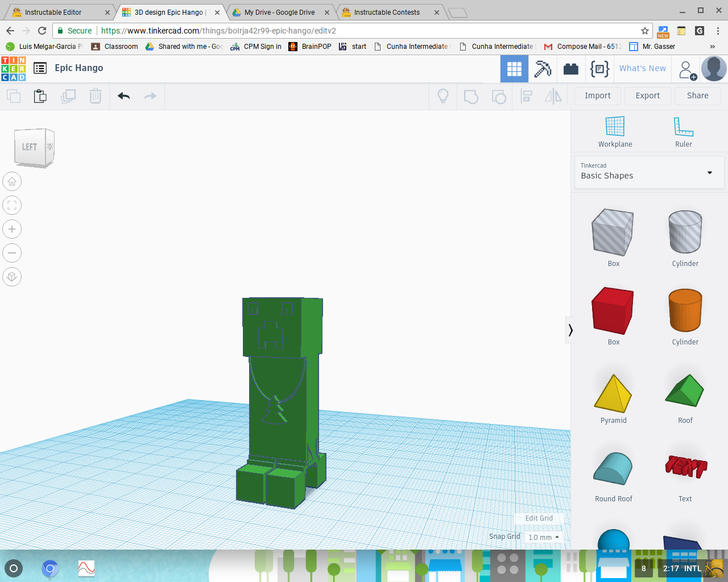Image resolution: width=728 pixels, height=582 pixels.
Task: Click the Tinkercad logo
Action: 14,68
